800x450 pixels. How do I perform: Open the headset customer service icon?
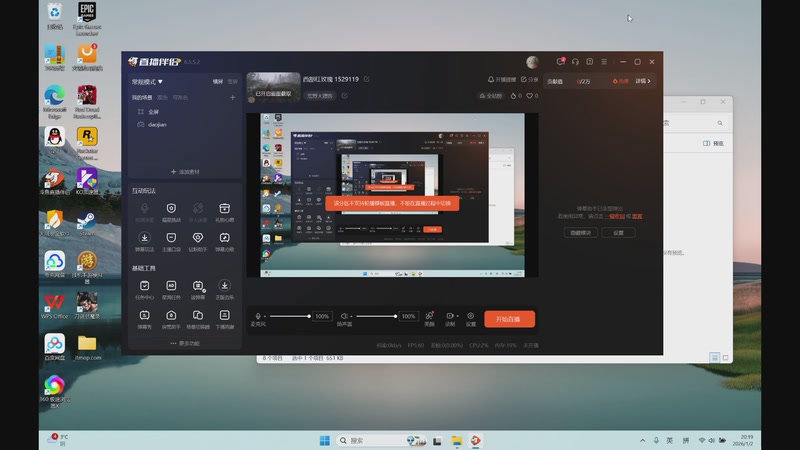[575, 62]
